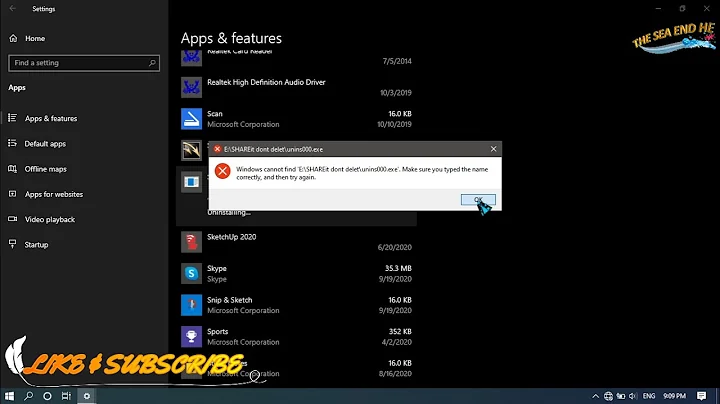
Task: Click the red error icon in the dialog
Action: [x=223, y=171]
